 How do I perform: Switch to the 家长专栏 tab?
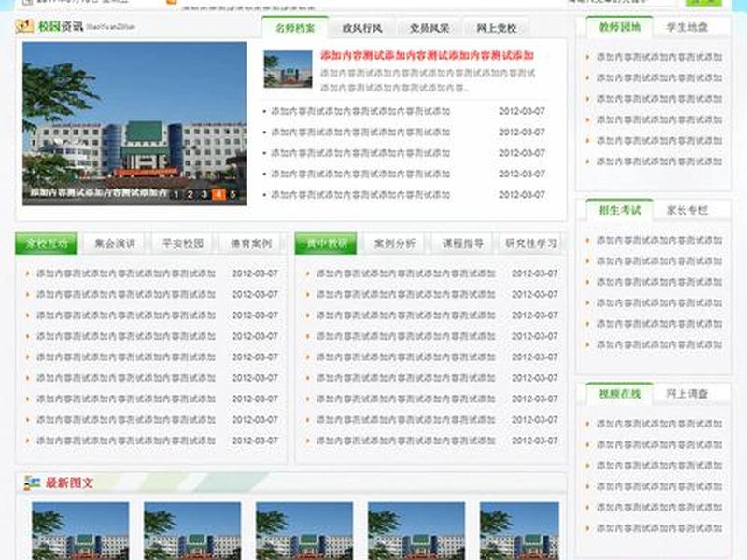(686, 210)
